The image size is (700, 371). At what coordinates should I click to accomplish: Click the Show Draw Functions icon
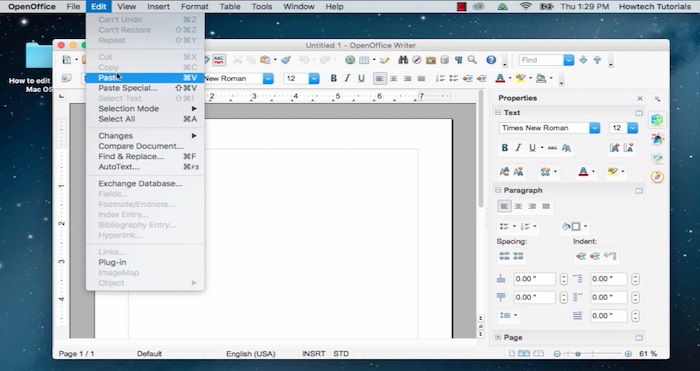tap(384, 60)
